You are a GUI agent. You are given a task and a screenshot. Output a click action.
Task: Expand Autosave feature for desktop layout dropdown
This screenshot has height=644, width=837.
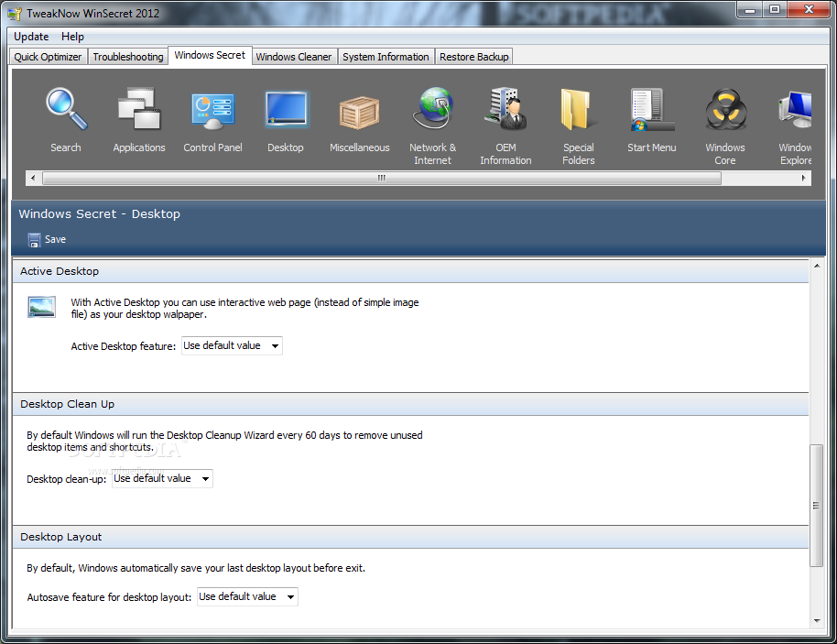[x=247, y=596]
